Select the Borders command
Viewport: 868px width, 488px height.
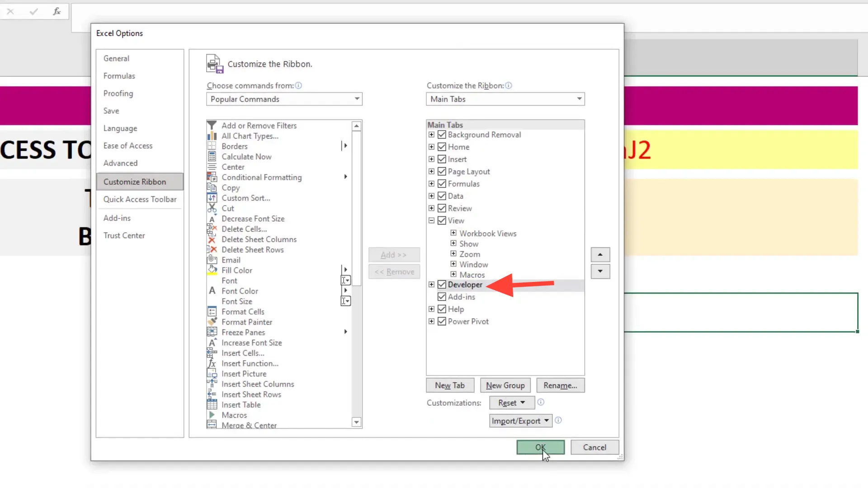[234, 146]
